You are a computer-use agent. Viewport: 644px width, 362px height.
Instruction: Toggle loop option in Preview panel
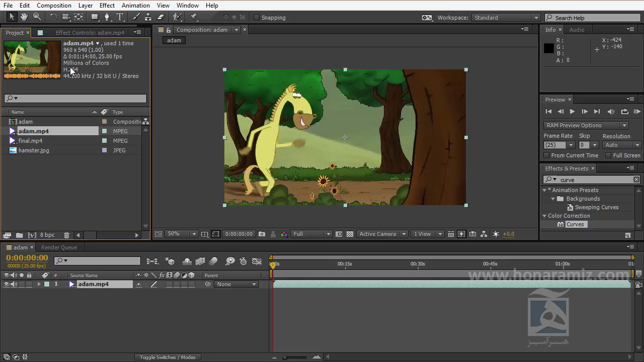[x=624, y=112]
